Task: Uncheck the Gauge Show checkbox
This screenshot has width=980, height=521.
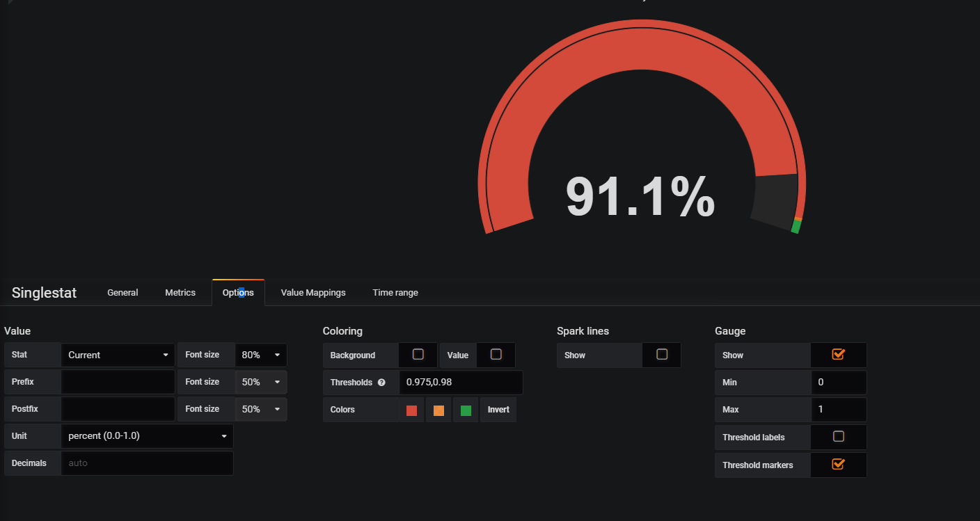Action: click(838, 354)
